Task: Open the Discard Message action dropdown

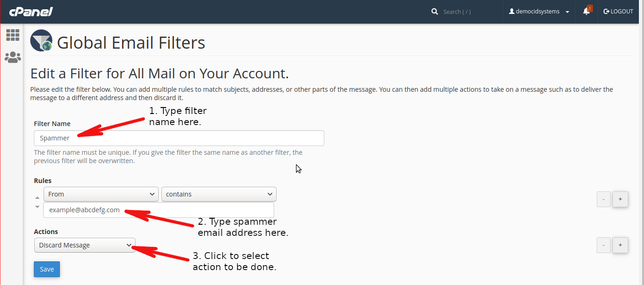Action: [x=85, y=245]
